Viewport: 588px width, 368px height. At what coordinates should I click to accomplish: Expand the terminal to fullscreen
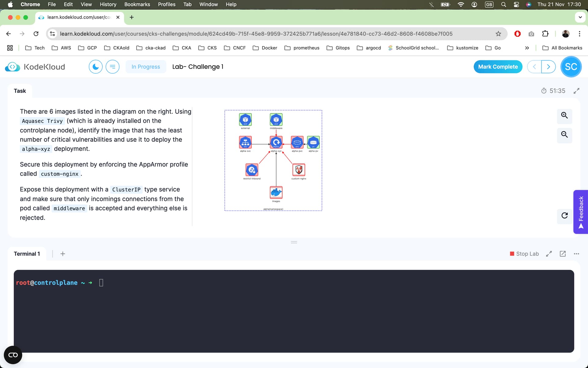pos(549,254)
